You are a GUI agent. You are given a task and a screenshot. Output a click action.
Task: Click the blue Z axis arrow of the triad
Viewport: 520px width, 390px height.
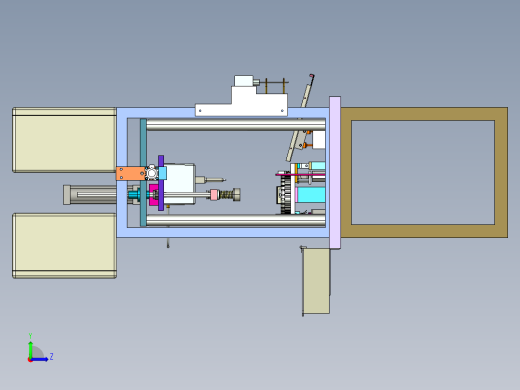tap(39, 359)
